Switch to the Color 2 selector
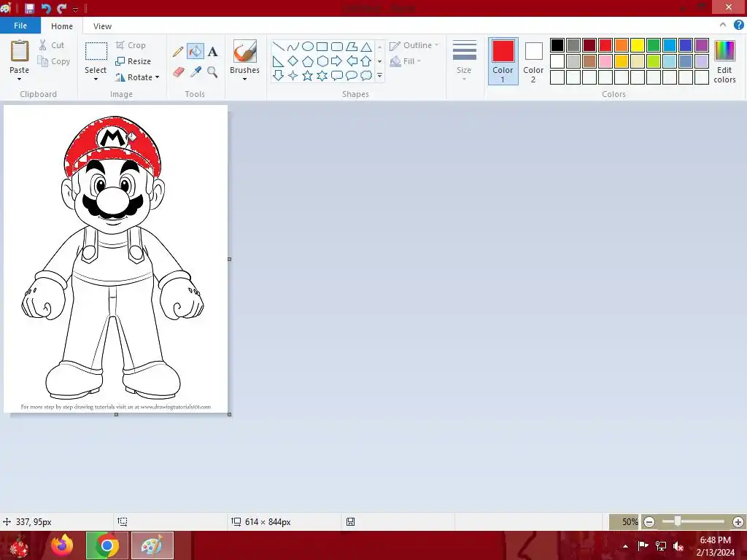This screenshot has height=560, width=747. [533, 61]
